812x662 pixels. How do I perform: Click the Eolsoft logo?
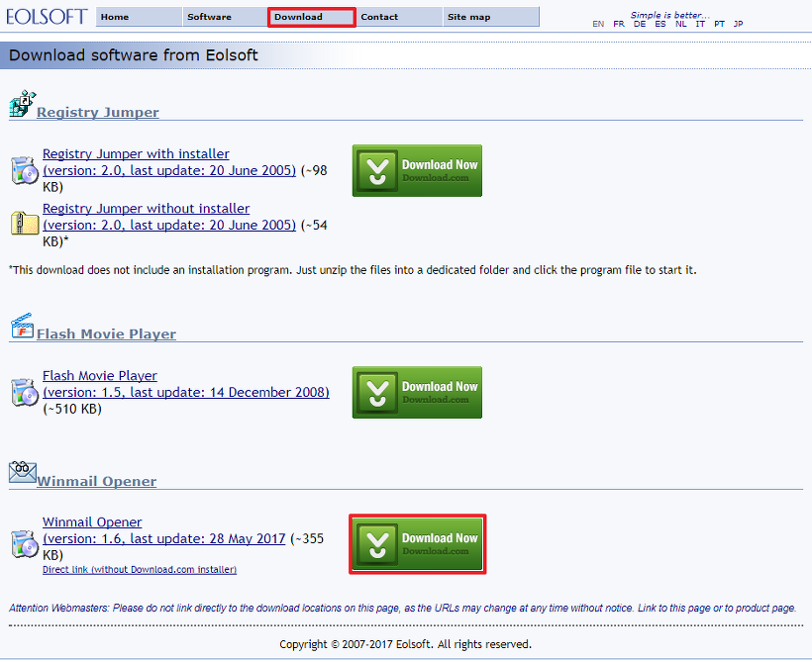47,17
